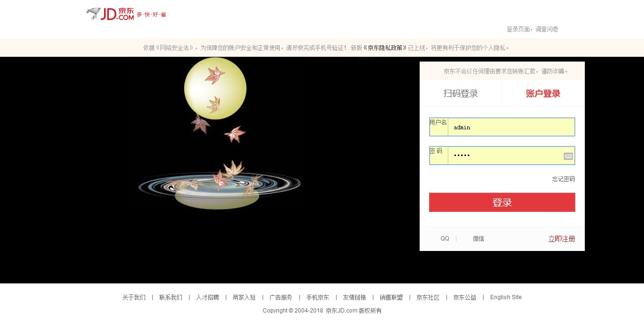This screenshot has width=644, height=334.
Task: Open the 登录页面，调查问卷 survey link
Action: coord(532,29)
